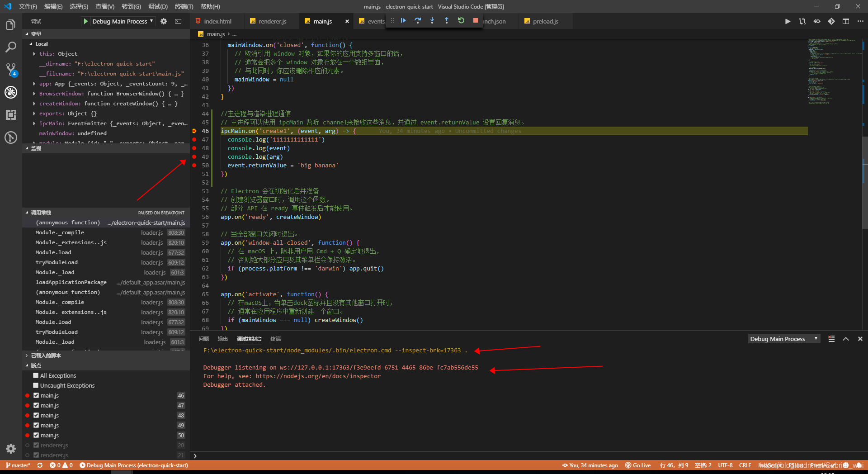Open the Output panel tab
868x474 pixels.
coord(222,339)
